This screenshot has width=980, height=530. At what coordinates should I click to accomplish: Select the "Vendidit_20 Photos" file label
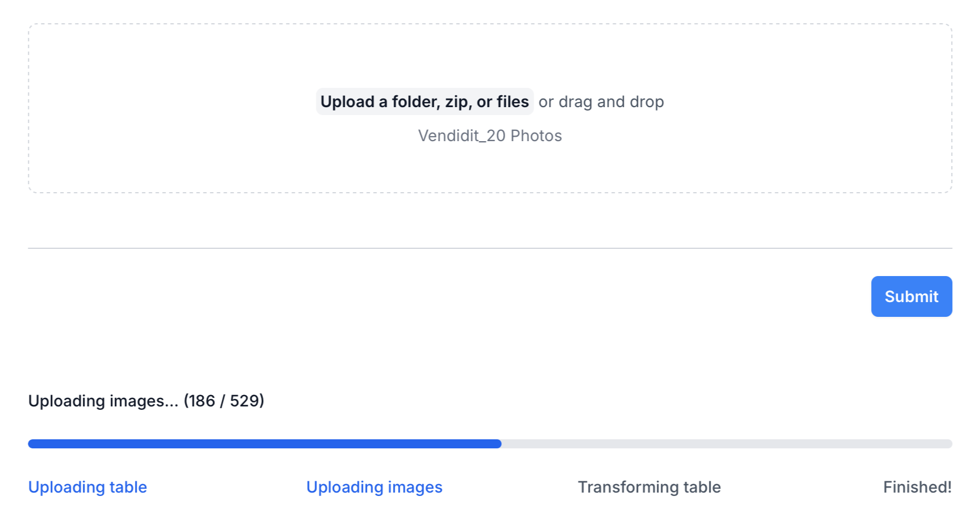tap(490, 135)
